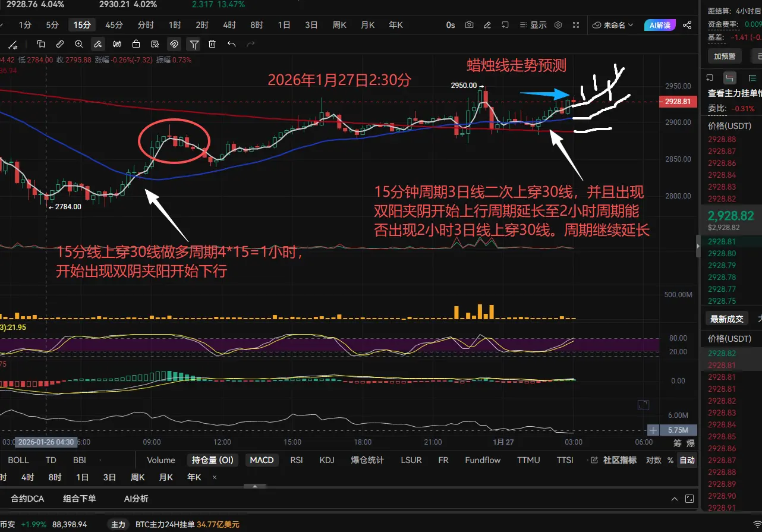Switch to the 1分 timeframe
Image resolution: width=762 pixels, height=532 pixels.
click(x=25, y=25)
